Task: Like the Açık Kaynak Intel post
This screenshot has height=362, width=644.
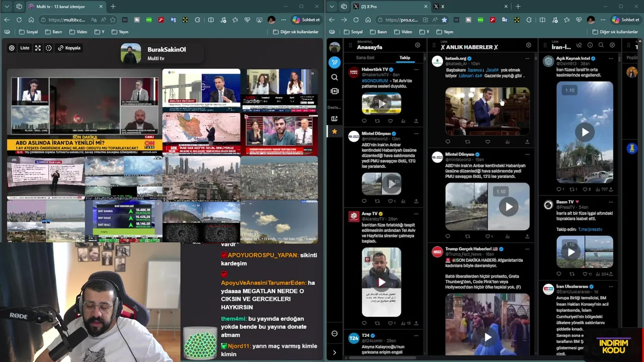Action: tap(586, 190)
